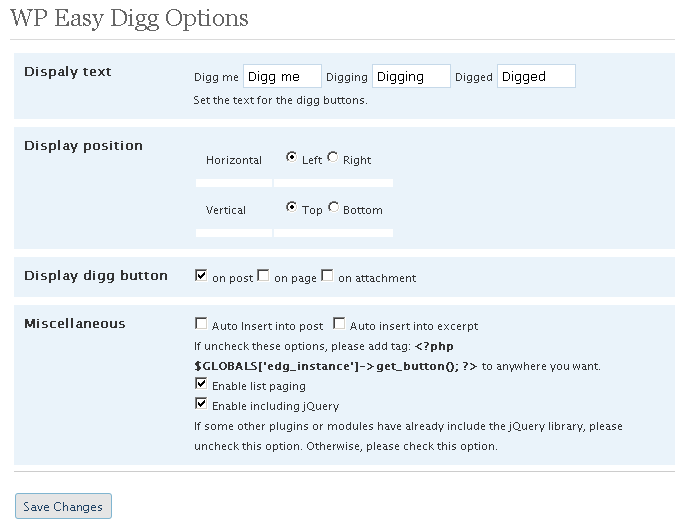Enable the 'on attachment' checkbox
This screenshot has height=528, width=689.
click(x=327, y=275)
